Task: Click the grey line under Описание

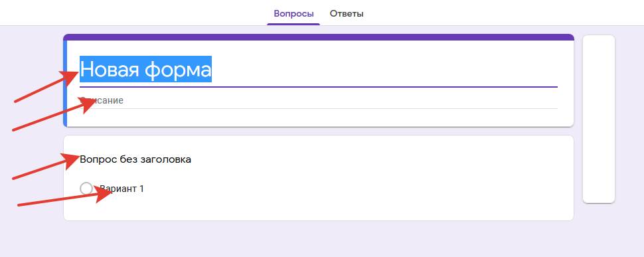Action: tap(318, 109)
